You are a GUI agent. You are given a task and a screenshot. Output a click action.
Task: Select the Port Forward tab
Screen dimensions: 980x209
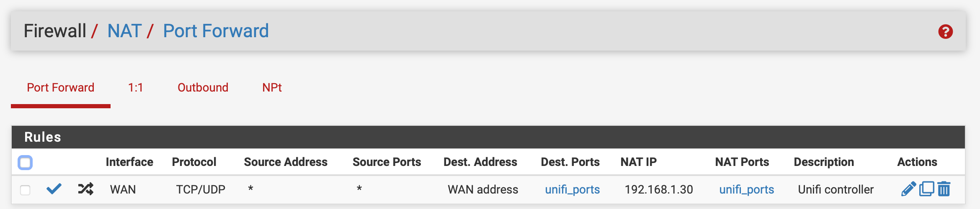pos(61,87)
